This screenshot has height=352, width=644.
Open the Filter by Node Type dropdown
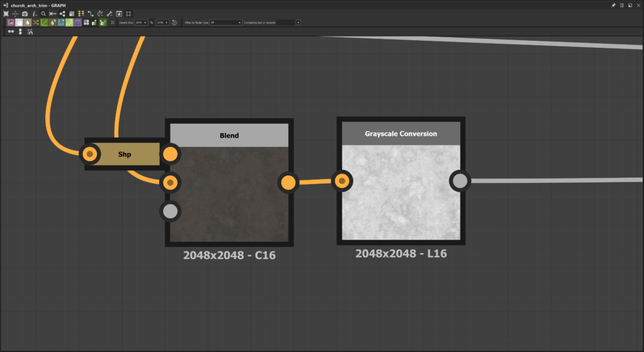pyautogui.click(x=226, y=23)
